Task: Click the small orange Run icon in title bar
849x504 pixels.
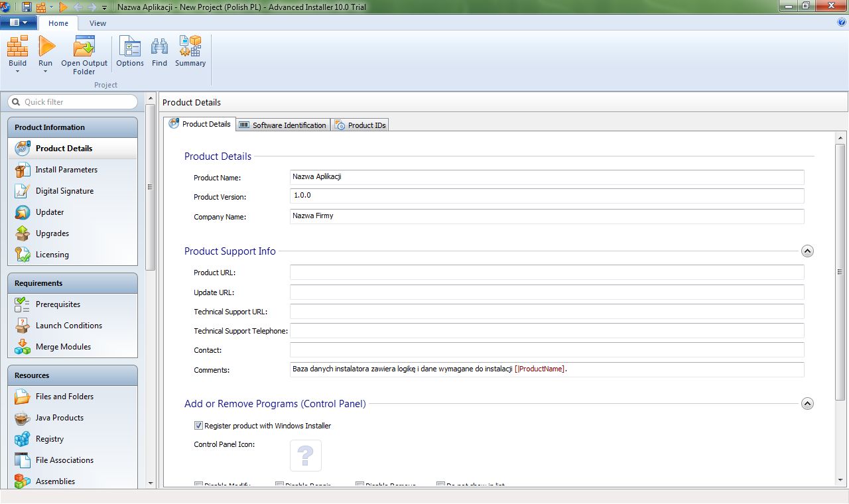Action: point(63,7)
